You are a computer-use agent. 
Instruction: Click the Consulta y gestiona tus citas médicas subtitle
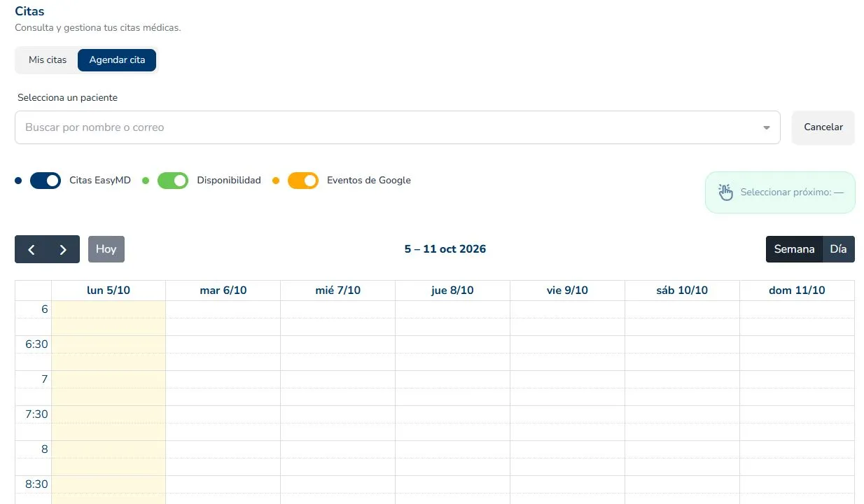pos(98,28)
